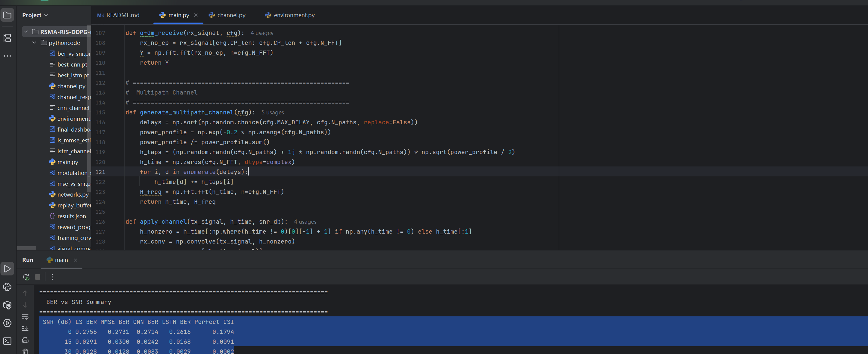
Task: Click the Run panel title label
Action: pos(28,260)
